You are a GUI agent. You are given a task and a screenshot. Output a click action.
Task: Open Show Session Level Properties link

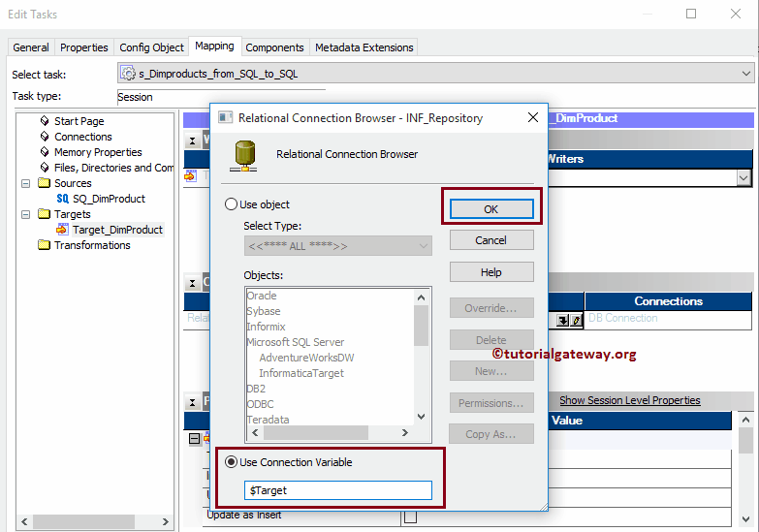pyautogui.click(x=630, y=400)
